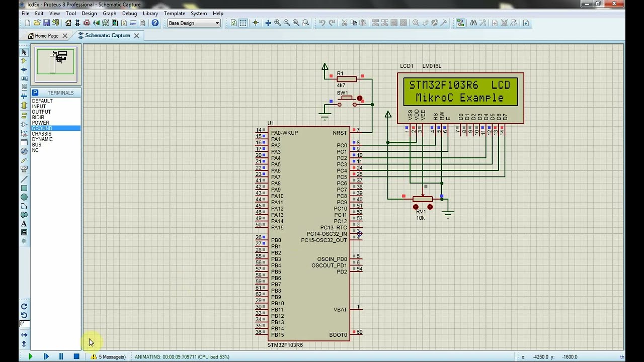Save the project using the floppy icon
644x362 pixels.
click(x=46, y=23)
